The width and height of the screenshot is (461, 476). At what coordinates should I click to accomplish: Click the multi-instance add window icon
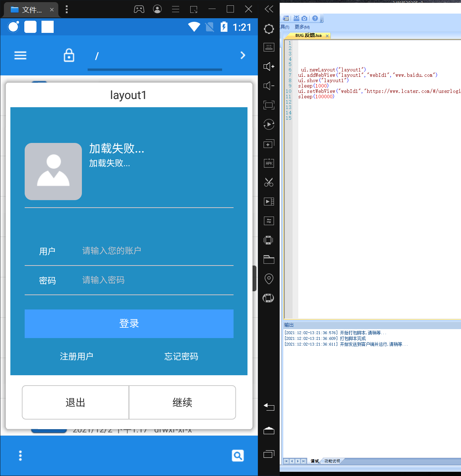coord(269,144)
